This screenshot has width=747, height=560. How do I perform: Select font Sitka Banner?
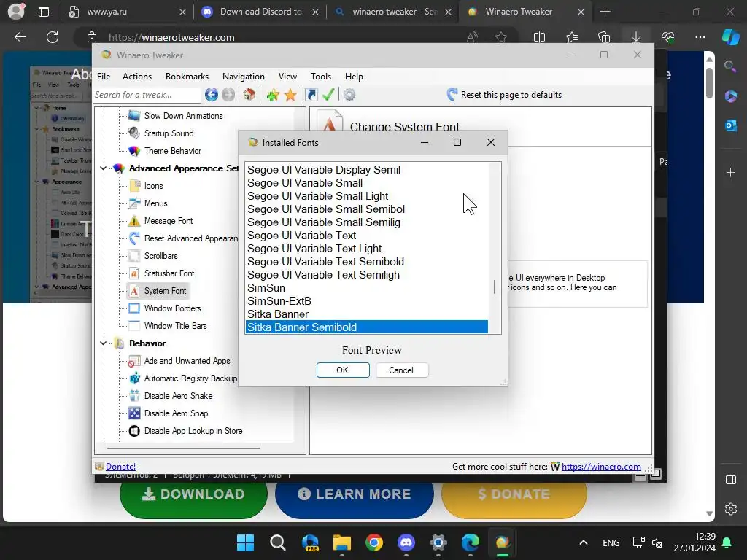[x=366, y=314]
